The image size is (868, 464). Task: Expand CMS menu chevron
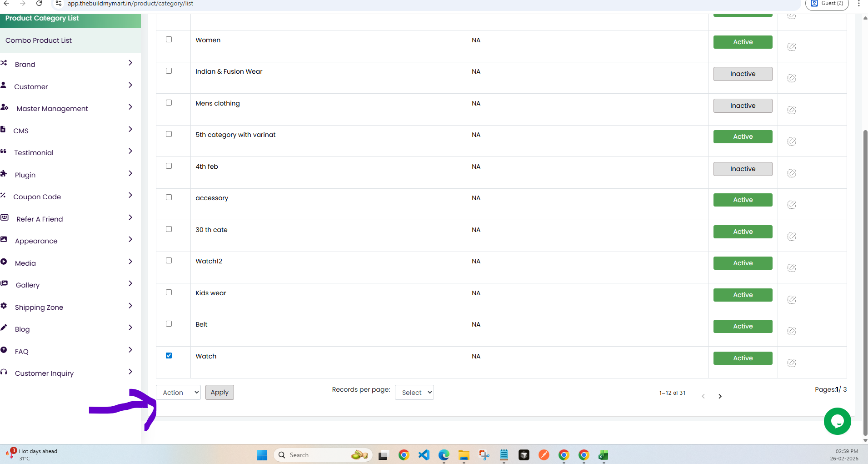coord(130,129)
